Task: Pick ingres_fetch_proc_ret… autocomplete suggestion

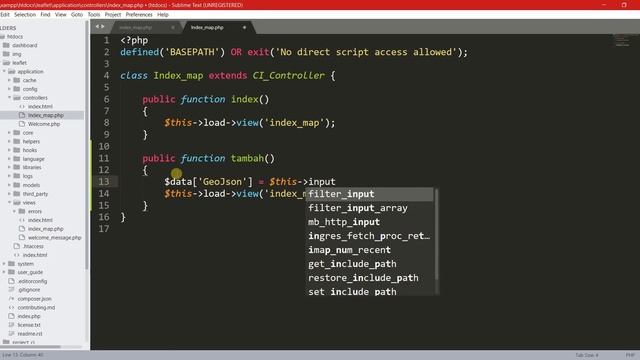Action: pos(369,236)
